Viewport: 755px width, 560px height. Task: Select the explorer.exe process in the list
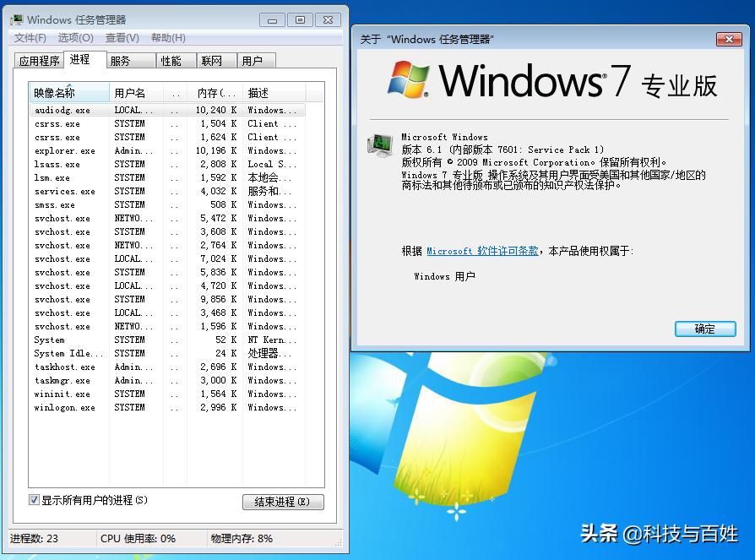tap(65, 150)
